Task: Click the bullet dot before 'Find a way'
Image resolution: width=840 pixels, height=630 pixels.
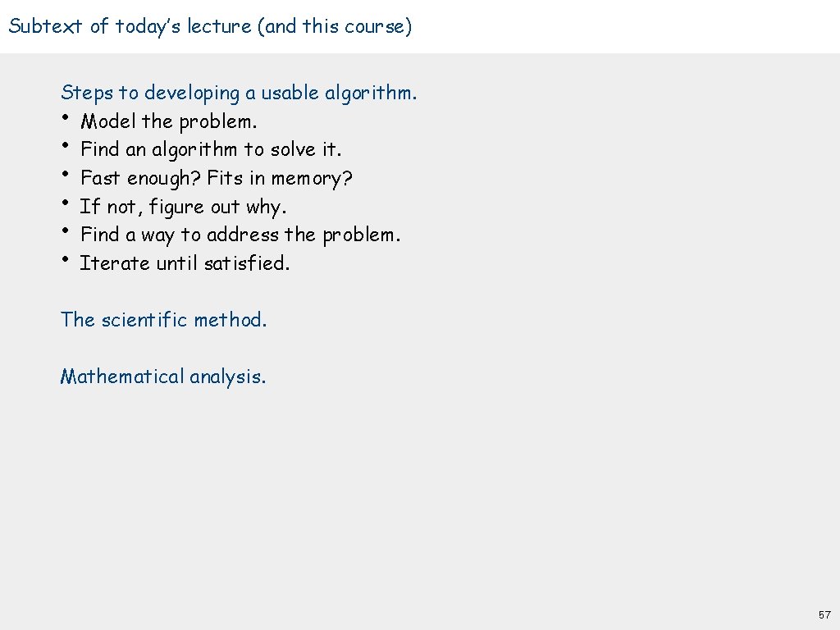Action: click(x=65, y=231)
